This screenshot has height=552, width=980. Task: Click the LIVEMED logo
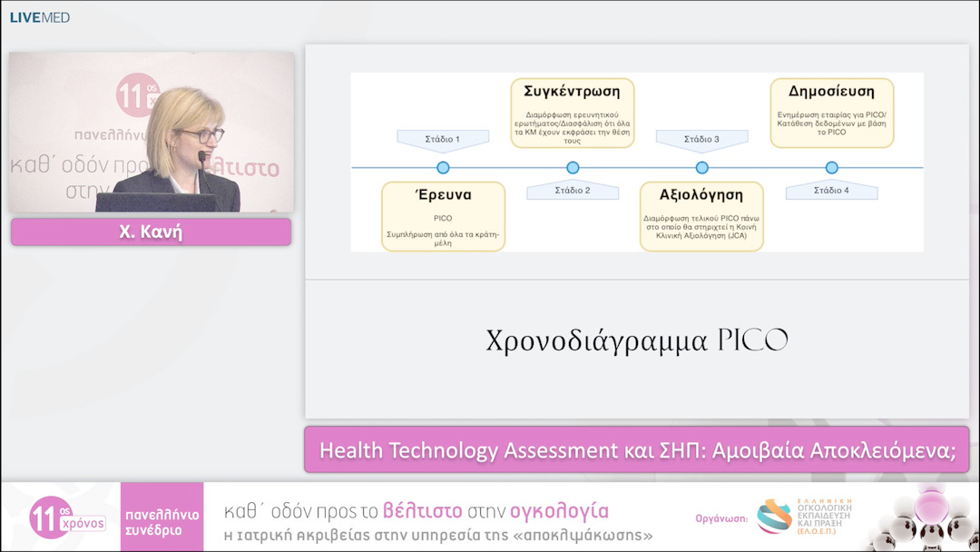coord(38,15)
